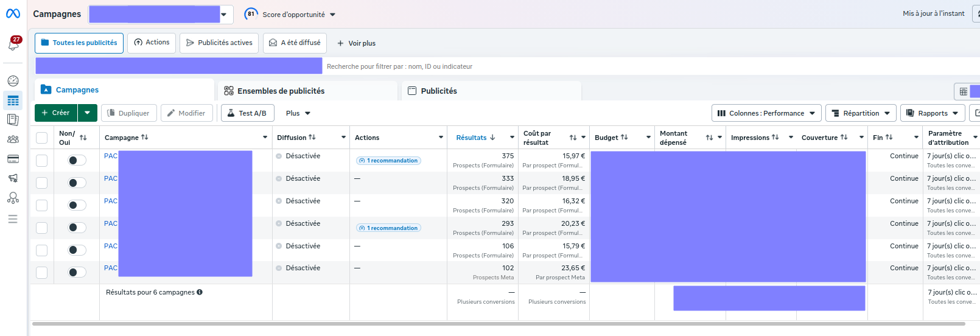Open the Meta logo home link
The width and height of the screenshot is (980, 336).
13,13
